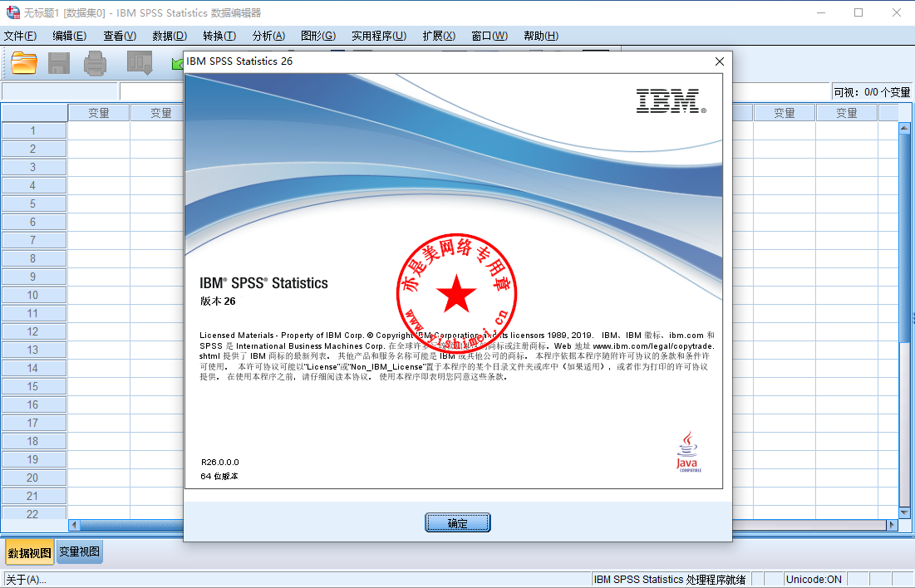Click the Recall recently used dialogs icon
This screenshot has height=588, width=915.
[140, 63]
